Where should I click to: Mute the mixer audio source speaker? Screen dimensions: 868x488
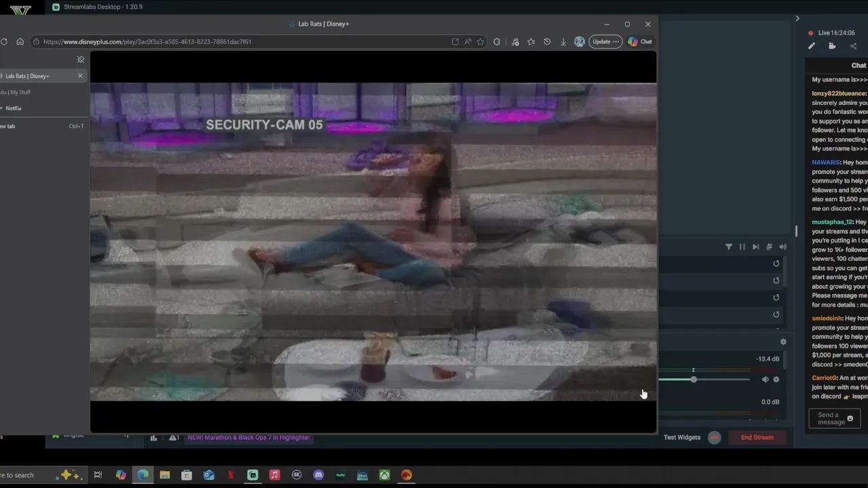pos(765,380)
